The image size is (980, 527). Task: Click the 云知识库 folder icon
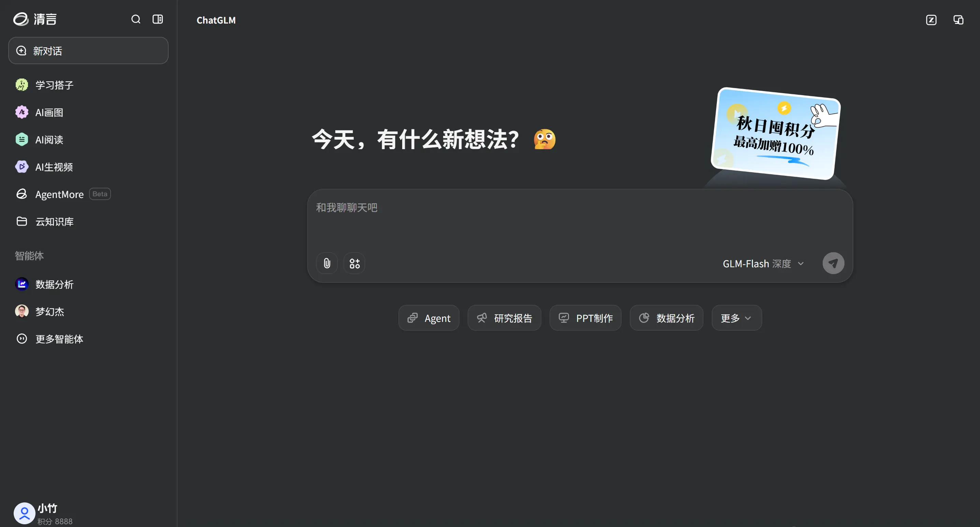[22, 221]
